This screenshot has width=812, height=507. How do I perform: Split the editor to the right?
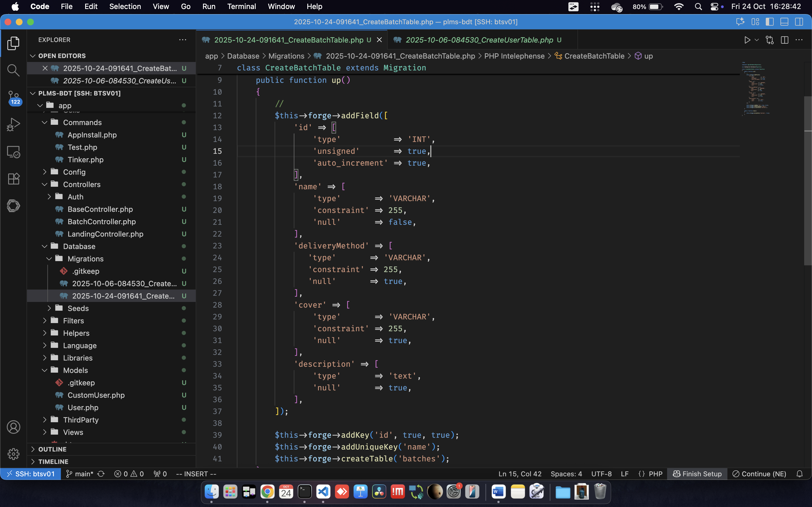tap(784, 40)
